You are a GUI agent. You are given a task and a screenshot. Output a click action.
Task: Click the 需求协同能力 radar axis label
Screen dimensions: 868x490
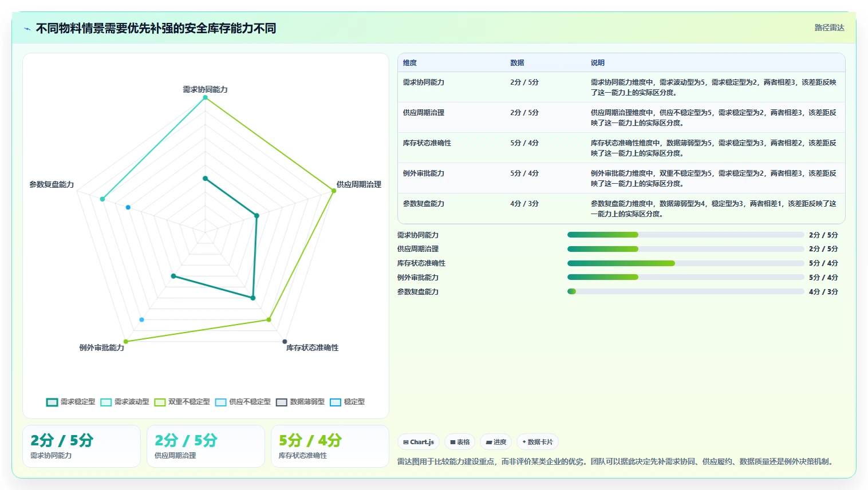(205, 89)
